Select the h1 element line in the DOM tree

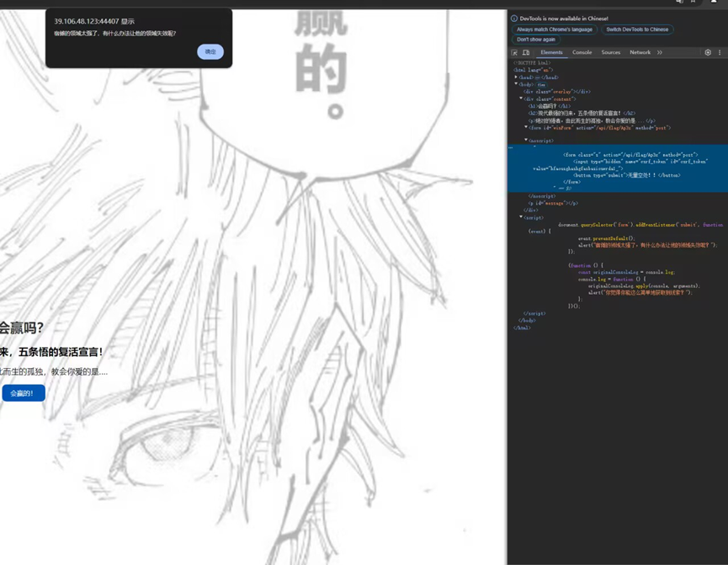(549, 106)
